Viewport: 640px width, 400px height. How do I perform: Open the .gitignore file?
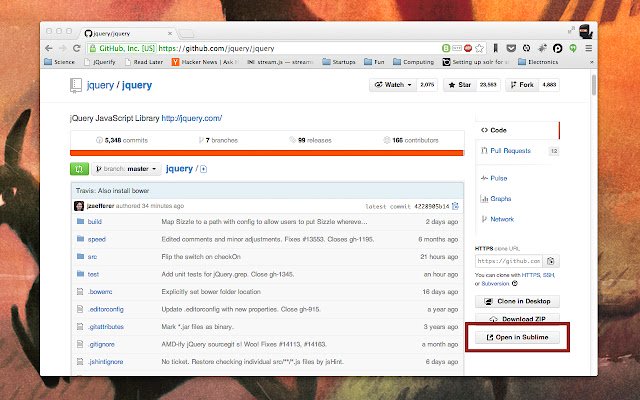[x=101, y=344]
